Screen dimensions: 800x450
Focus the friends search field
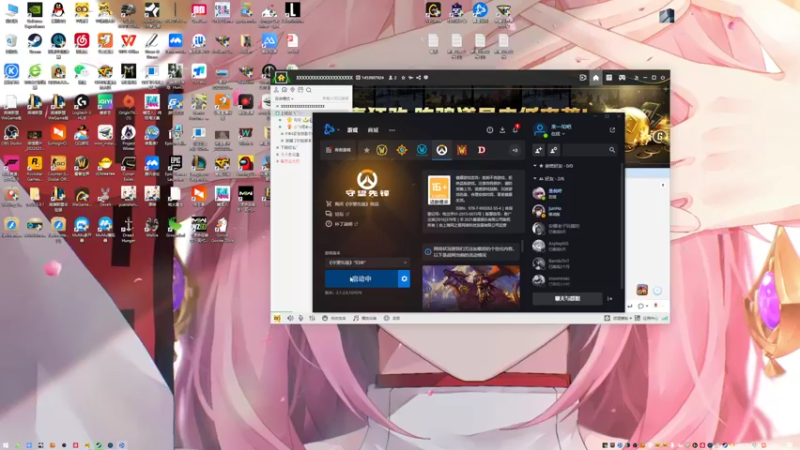590,150
